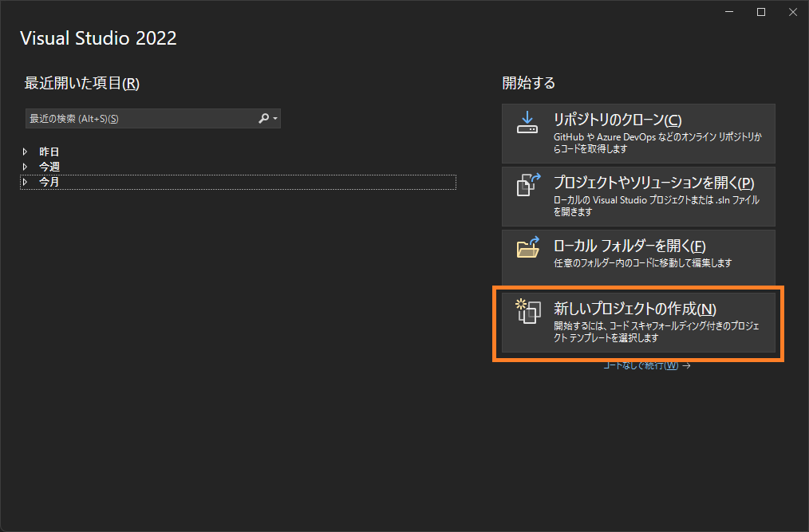Minimize the Visual Studio 2022 window
Screen dimensions: 809x532
[729, 12]
